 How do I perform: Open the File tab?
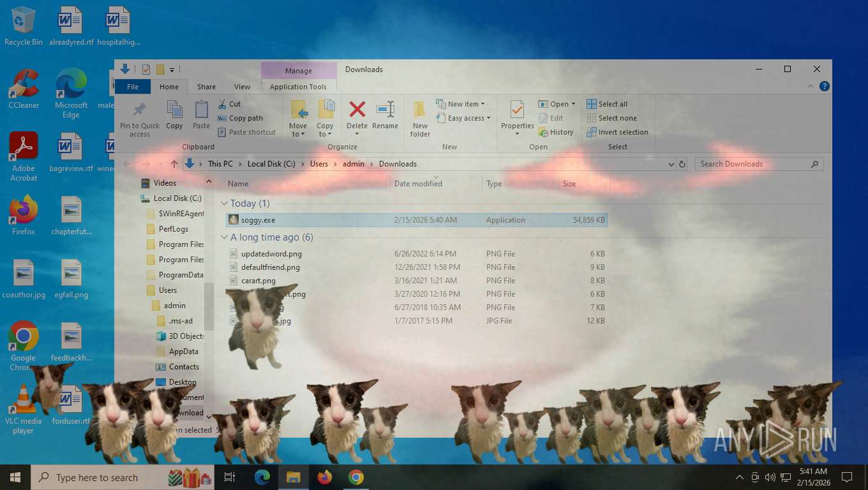coord(133,87)
